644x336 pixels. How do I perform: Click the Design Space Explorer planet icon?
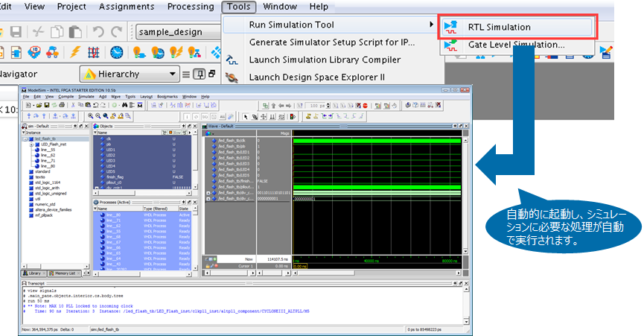[x=232, y=77]
